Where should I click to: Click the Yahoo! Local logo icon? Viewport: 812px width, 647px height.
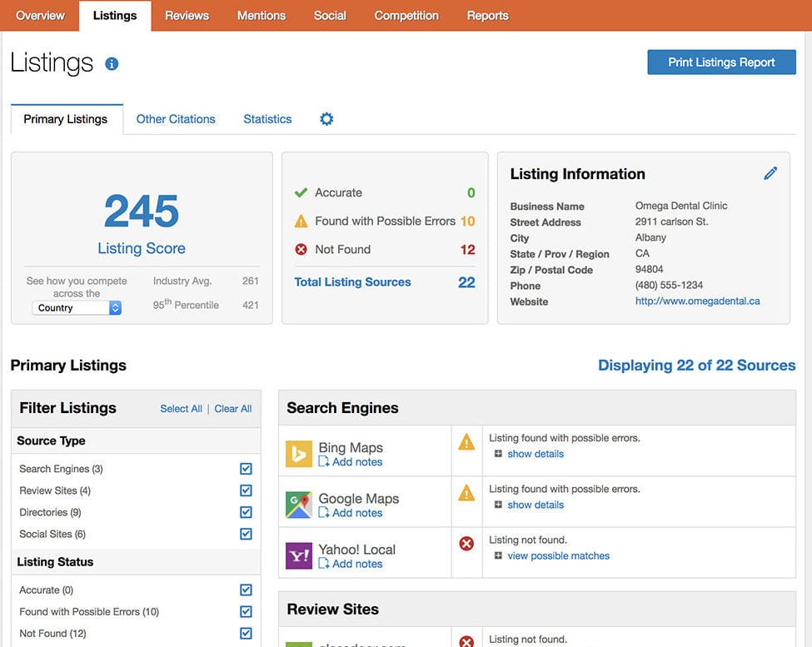tap(299, 555)
